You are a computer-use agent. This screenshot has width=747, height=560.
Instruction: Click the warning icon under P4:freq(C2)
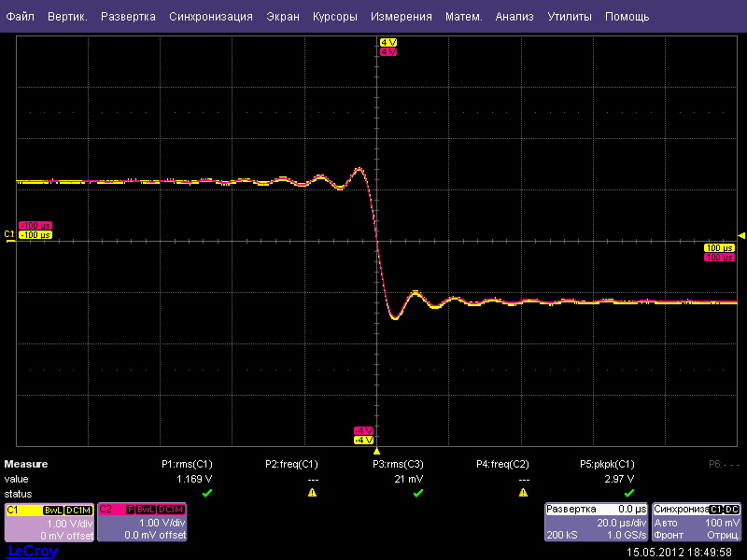pyautogui.click(x=523, y=493)
